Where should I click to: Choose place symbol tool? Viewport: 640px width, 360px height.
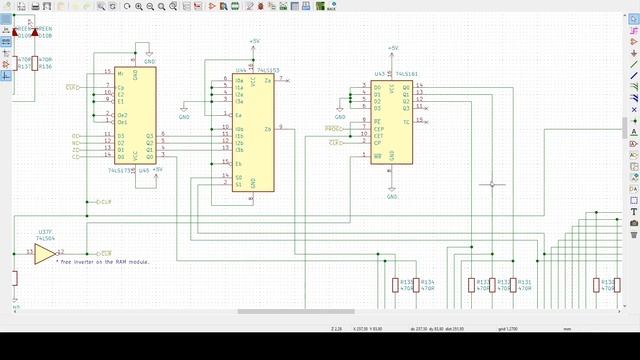pos(634,42)
